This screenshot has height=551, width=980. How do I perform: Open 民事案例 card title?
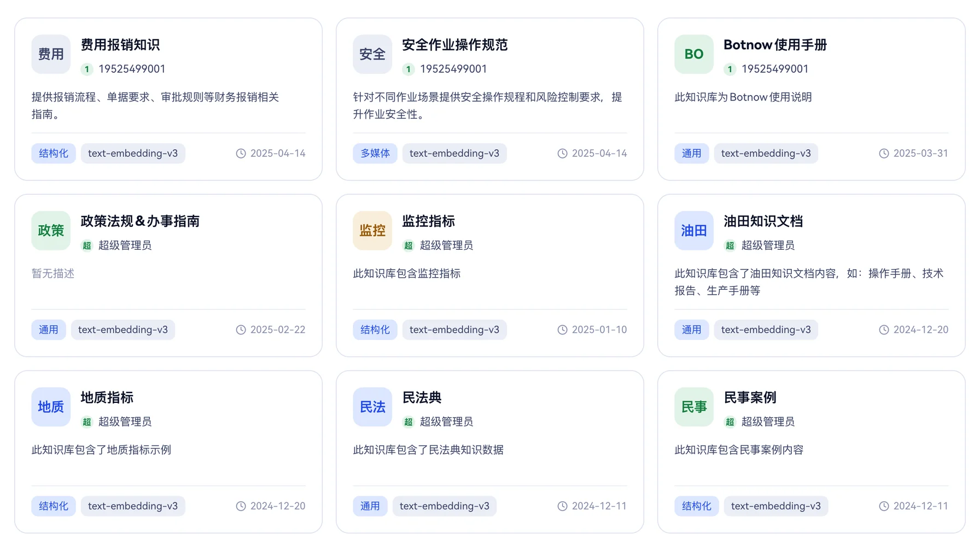tap(750, 398)
